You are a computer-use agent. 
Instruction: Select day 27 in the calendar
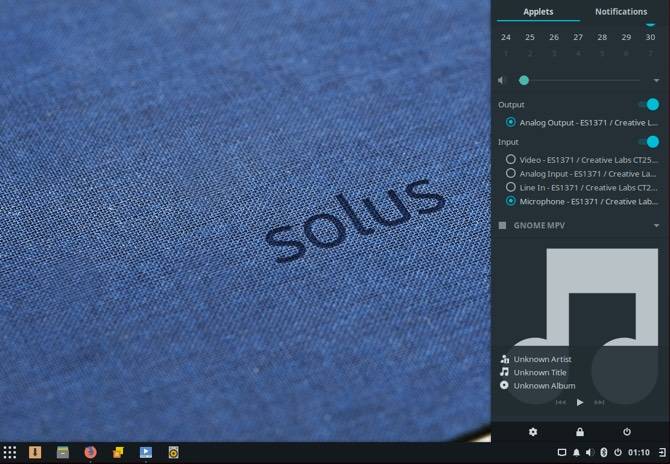tap(578, 37)
